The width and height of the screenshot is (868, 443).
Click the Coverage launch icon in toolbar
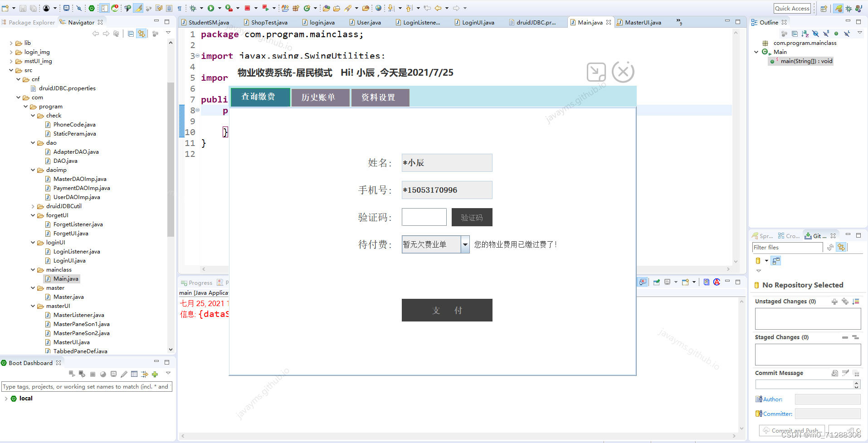[229, 8]
